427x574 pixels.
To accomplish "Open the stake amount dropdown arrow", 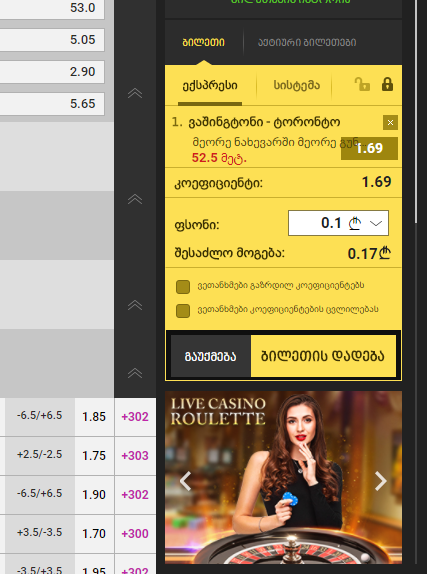I will 376,223.
